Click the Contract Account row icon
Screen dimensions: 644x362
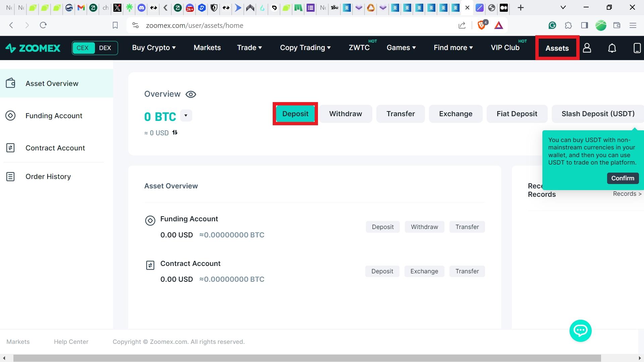pyautogui.click(x=150, y=265)
